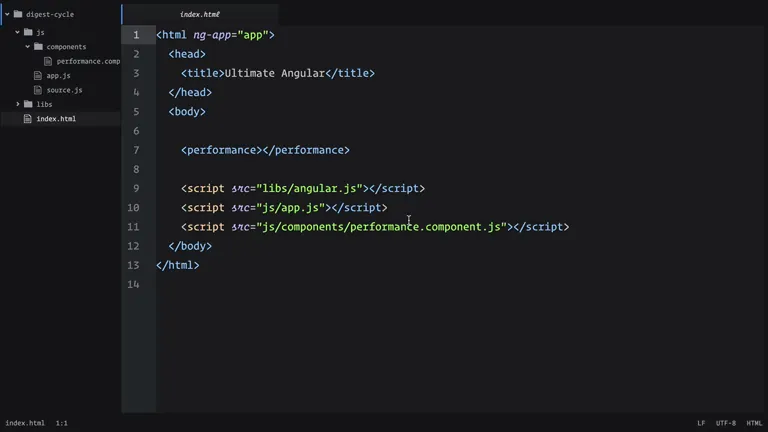Click the closing </body> tag
Image resolution: width=768 pixels, height=432 pixels.
pos(190,246)
